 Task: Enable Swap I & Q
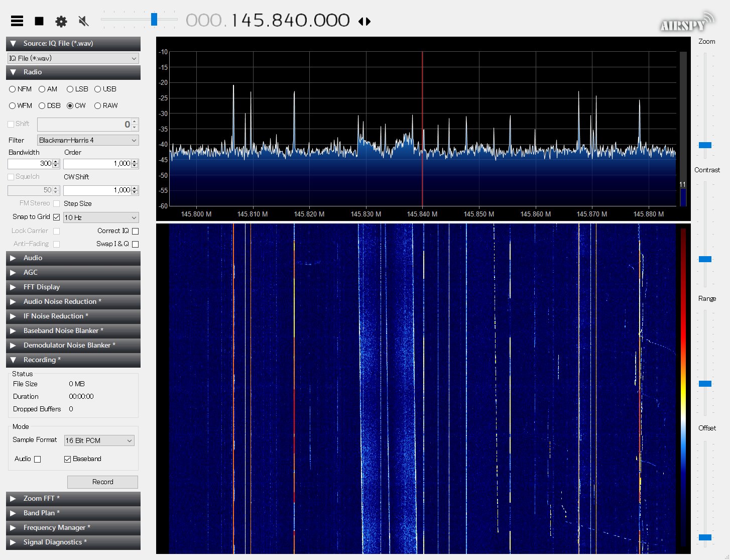pos(135,244)
